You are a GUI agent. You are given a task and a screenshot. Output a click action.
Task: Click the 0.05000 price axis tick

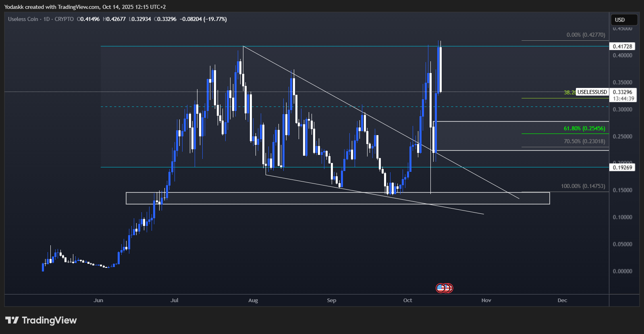(623, 244)
